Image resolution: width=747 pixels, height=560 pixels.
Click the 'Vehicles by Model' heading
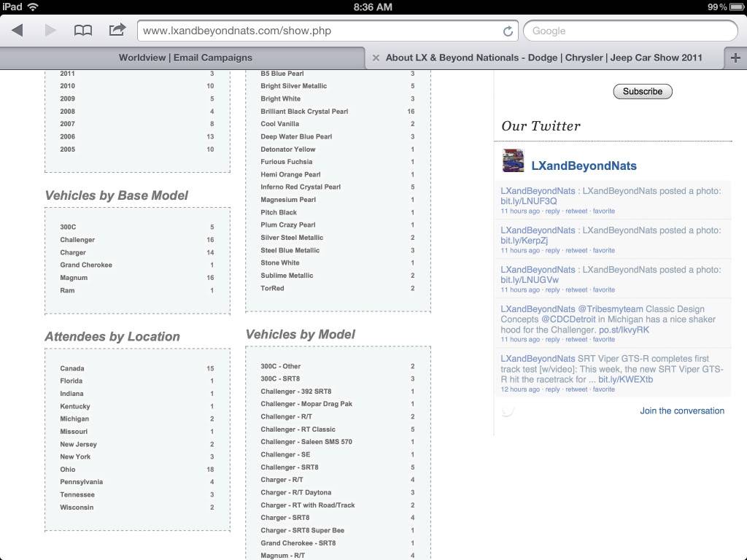(300, 334)
